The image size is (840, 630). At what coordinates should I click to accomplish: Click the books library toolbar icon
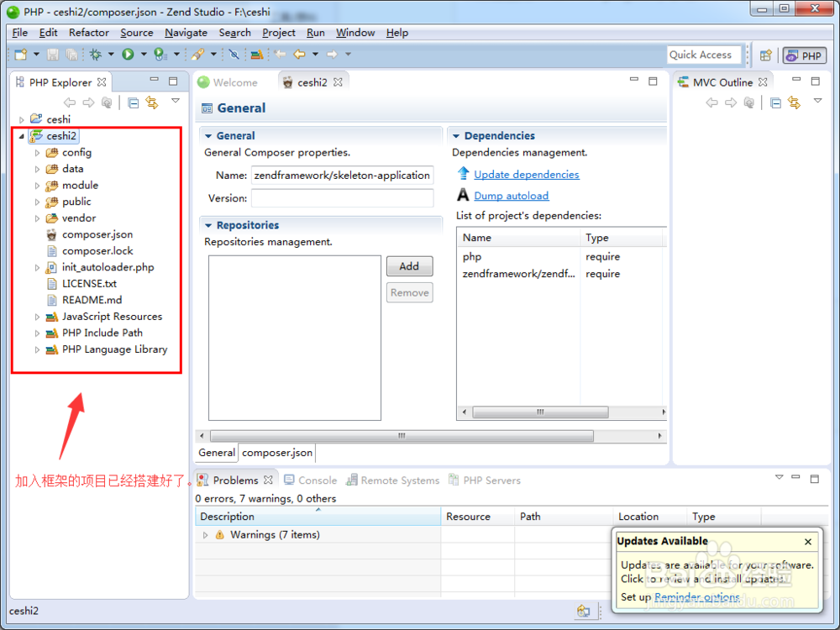click(257, 54)
